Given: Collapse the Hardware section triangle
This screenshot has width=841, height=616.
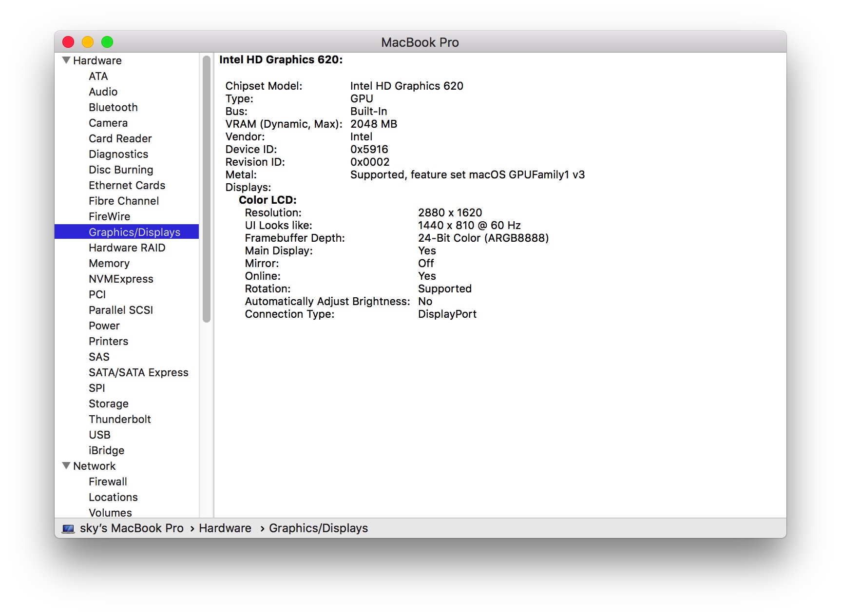Looking at the screenshot, I should click(x=66, y=60).
